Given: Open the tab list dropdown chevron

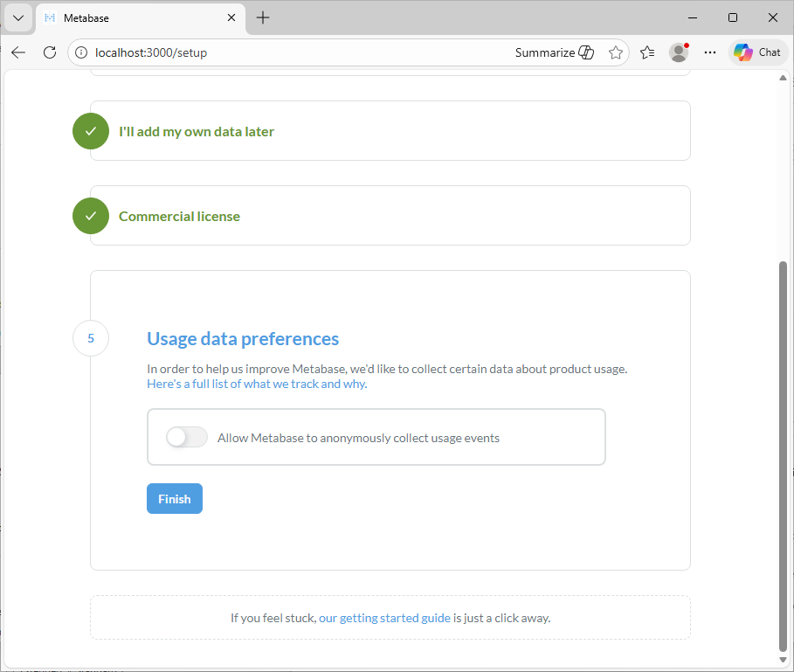Looking at the screenshot, I should (x=18, y=18).
